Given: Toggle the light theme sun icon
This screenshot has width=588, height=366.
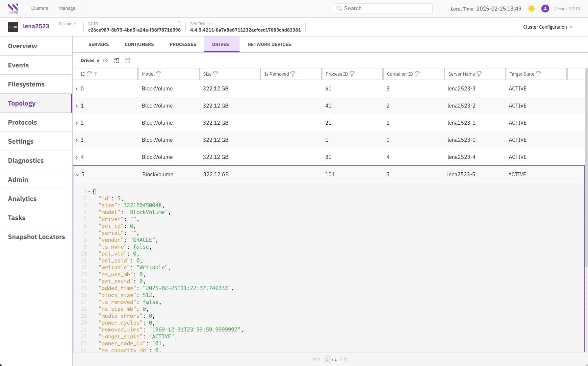Looking at the screenshot, I should click(x=531, y=9).
